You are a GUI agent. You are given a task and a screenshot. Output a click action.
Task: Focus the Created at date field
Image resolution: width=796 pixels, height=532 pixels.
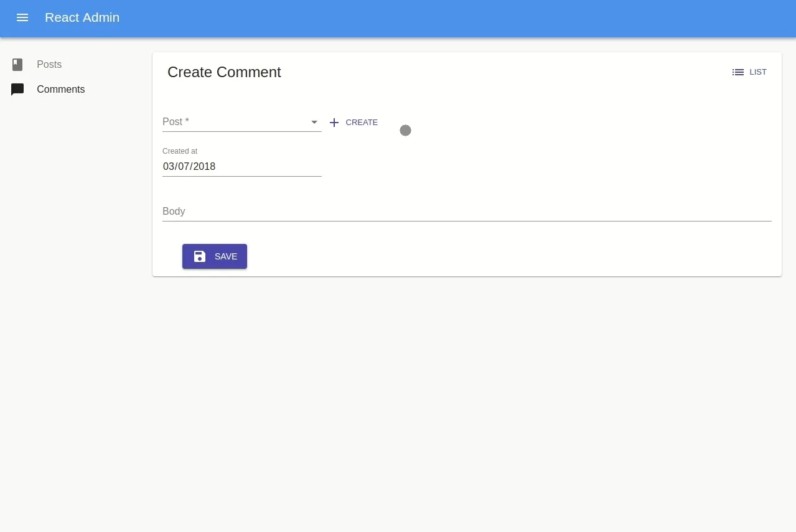(x=241, y=167)
